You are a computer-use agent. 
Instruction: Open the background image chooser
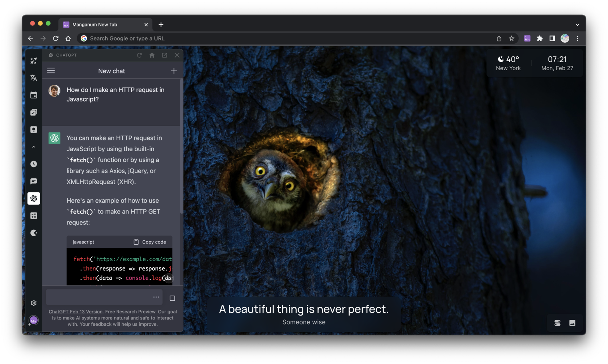tap(572, 323)
